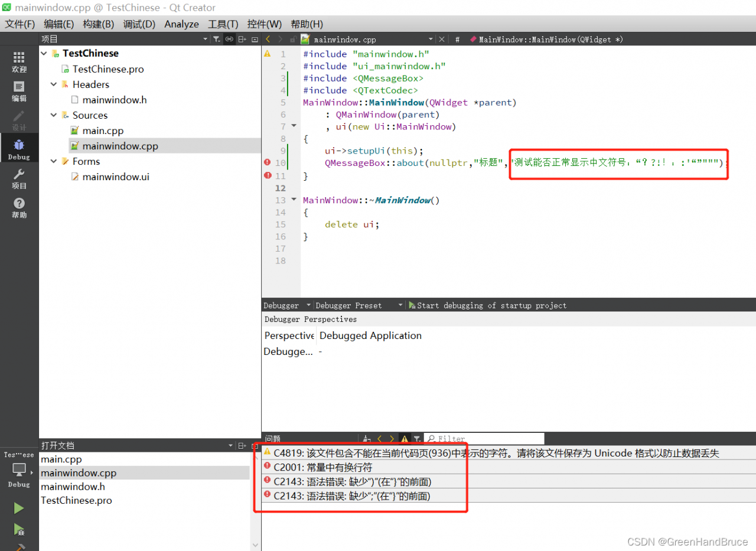Open the 打开文档 panel dropdown

point(231,445)
